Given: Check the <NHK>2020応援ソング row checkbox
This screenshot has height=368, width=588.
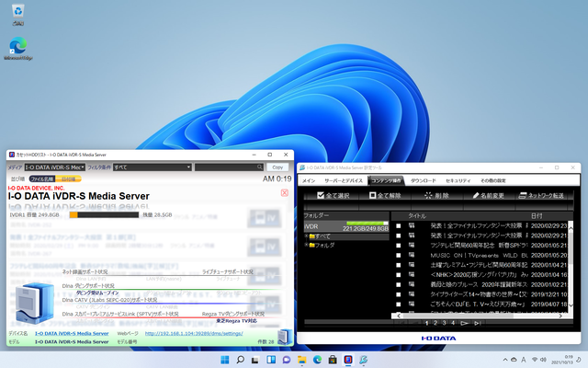Looking at the screenshot, I should pyautogui.click(x=398, y=275).
